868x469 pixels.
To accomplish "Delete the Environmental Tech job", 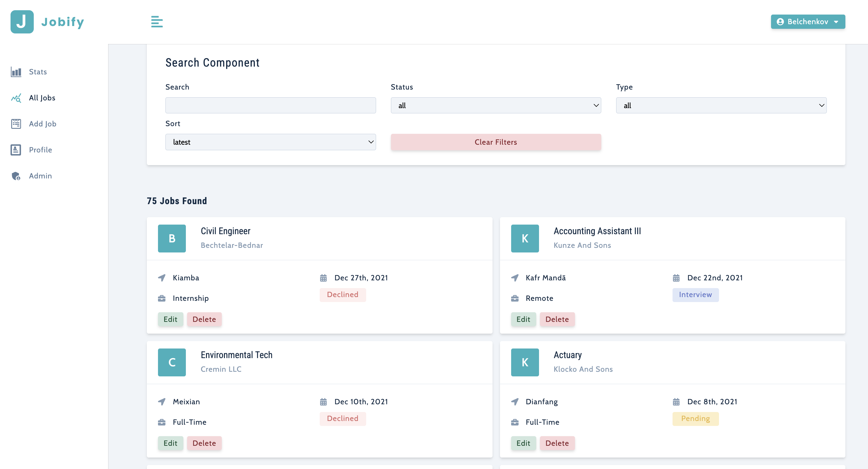I will [x=204, y=443].
